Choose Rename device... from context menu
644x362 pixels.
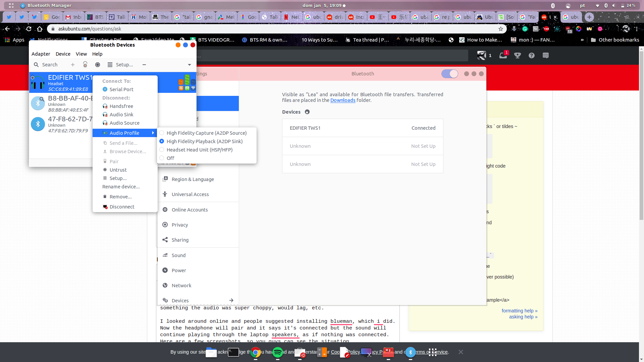[121, 187]
